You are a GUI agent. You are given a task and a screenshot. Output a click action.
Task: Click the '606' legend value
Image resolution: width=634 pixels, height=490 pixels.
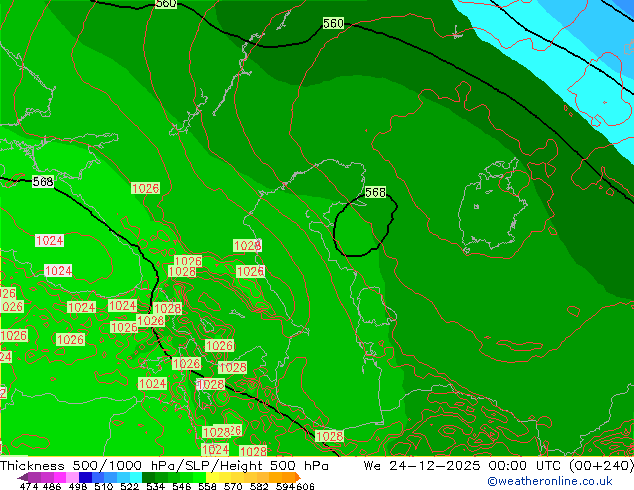pos(305,486)
